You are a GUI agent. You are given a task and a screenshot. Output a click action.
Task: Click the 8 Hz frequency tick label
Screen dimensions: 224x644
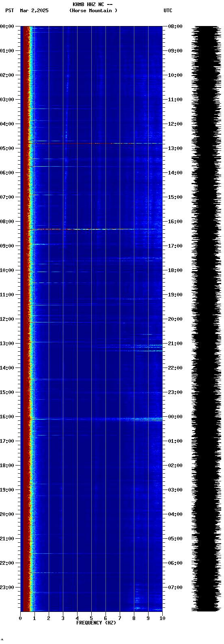134,618
